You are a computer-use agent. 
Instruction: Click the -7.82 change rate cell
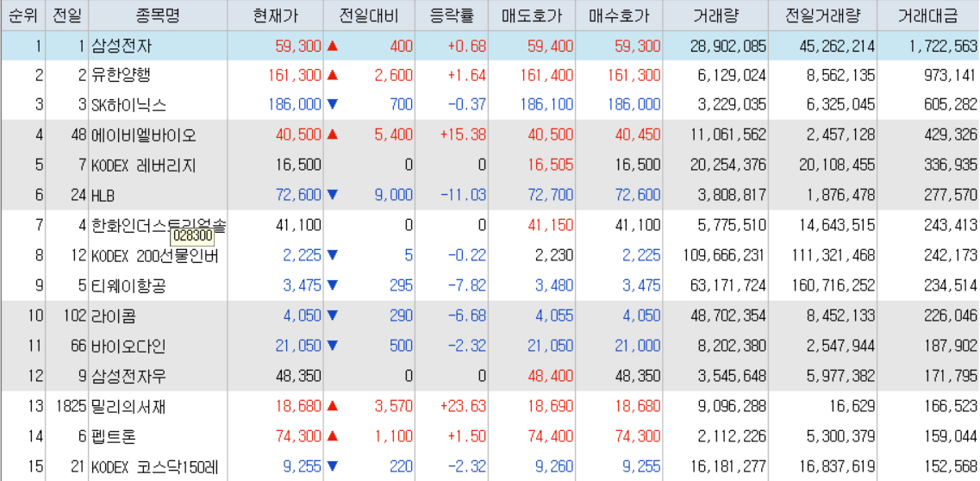[466, 285]
